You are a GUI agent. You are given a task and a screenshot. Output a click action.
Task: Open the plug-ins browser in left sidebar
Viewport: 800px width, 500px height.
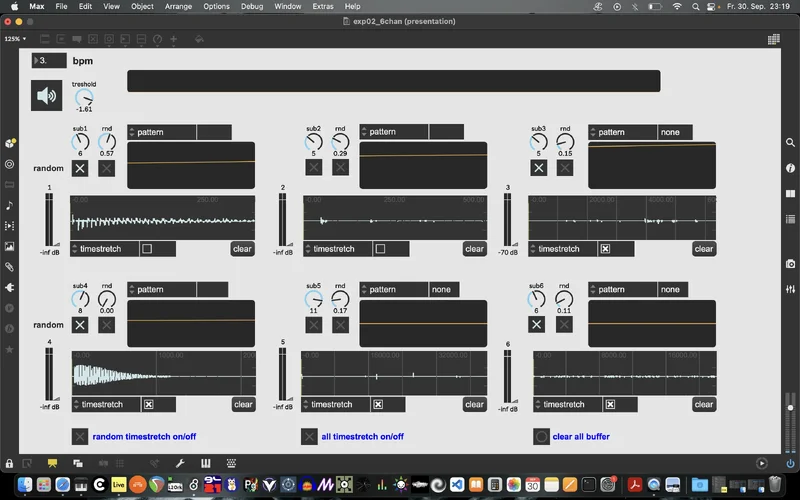(9, 288)
